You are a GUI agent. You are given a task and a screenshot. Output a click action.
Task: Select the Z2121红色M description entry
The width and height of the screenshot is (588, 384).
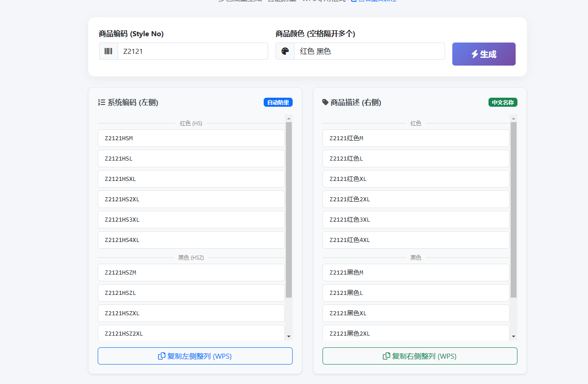416,138
